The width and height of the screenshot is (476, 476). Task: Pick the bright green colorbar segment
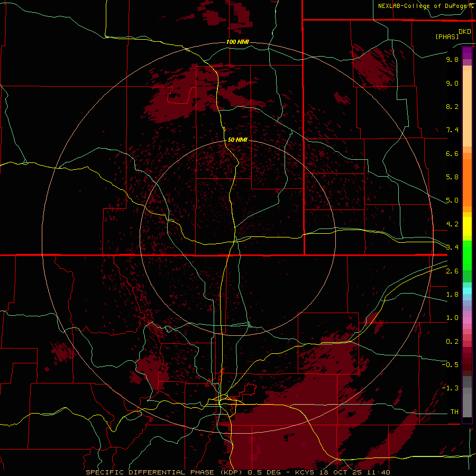(467, 255)
